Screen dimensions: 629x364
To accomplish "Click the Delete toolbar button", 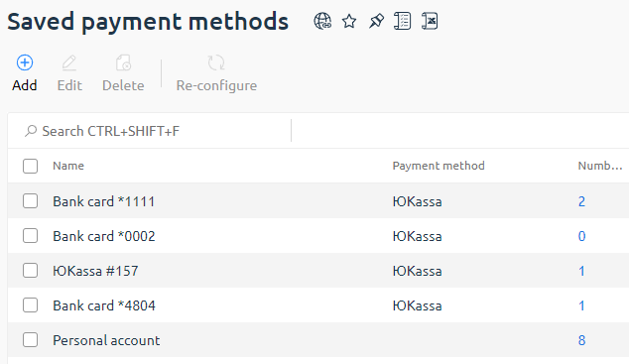I will coord(123,73).
